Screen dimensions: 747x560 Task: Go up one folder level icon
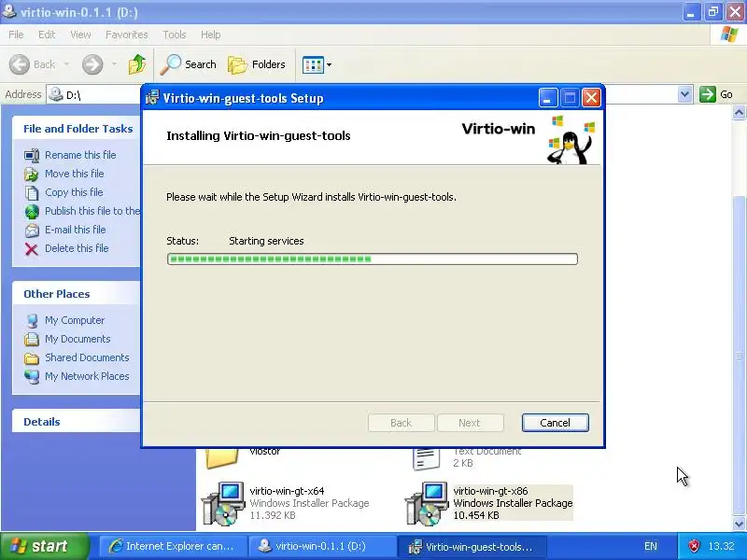pyautogui.click(x=137, y=64)
